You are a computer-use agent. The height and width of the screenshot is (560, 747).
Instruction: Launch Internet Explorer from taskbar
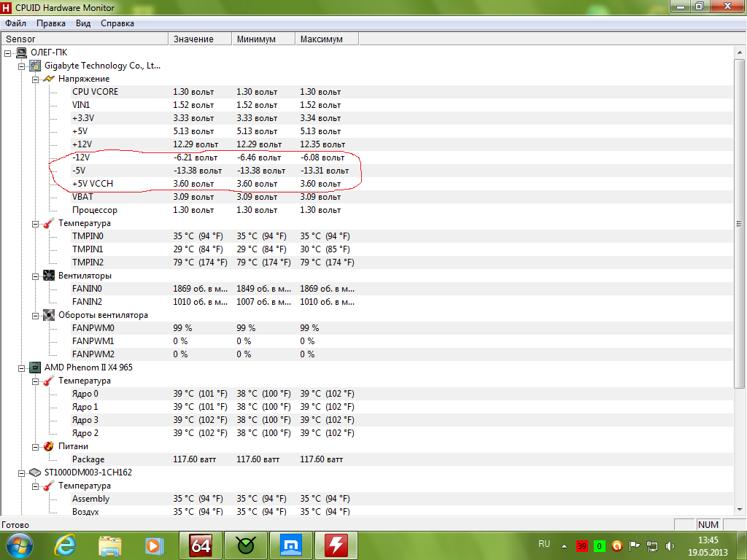point(65,545)
